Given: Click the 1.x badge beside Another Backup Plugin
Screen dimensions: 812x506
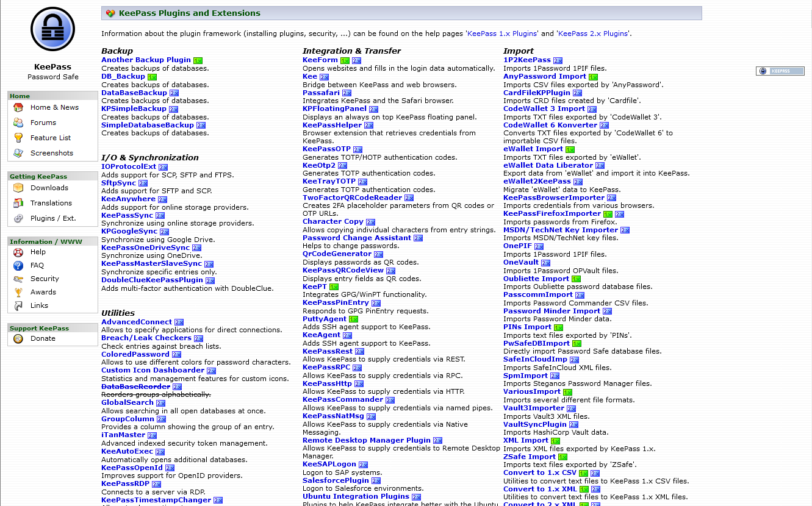Looking at the screenshot, I should 198,60.
